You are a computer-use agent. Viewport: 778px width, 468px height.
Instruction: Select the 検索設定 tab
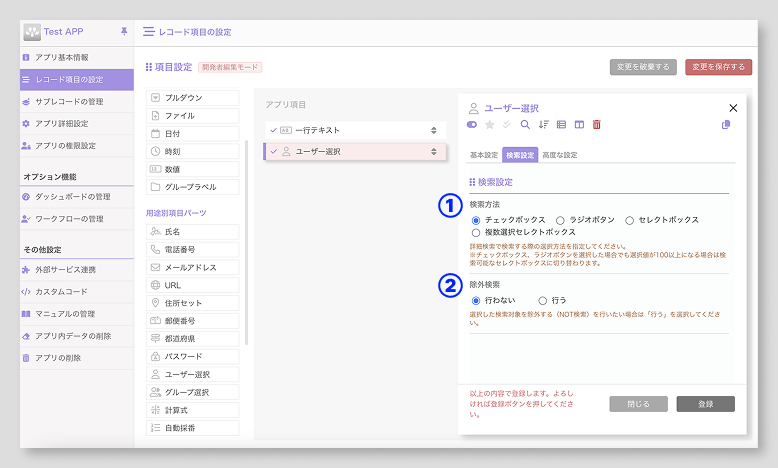(520, 155)
